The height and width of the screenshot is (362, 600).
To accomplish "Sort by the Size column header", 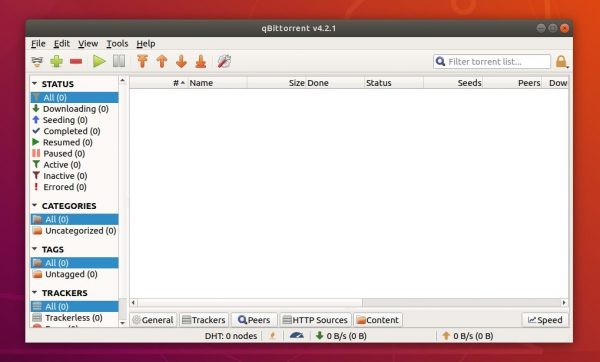I will click(x=277, y=83).
